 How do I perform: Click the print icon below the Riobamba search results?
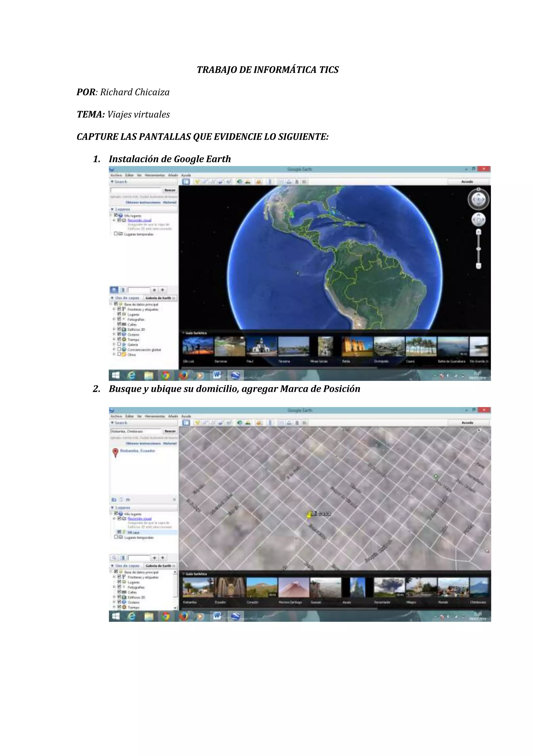pos(128,499)
